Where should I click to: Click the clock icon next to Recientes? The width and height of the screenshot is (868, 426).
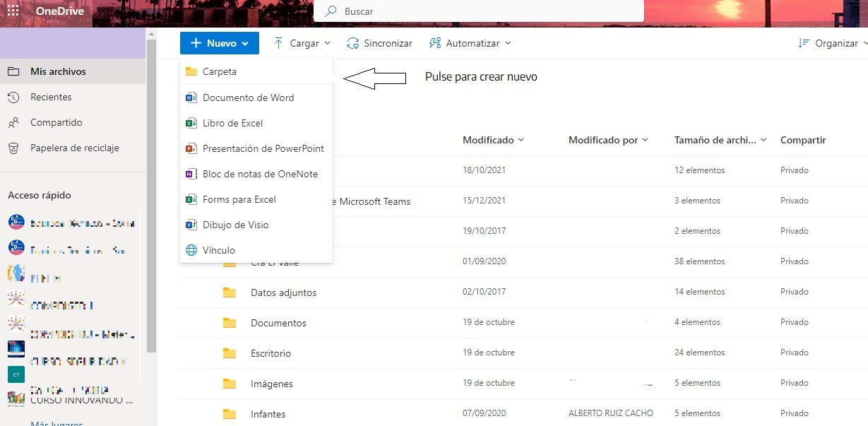click(x=13, y=97)
